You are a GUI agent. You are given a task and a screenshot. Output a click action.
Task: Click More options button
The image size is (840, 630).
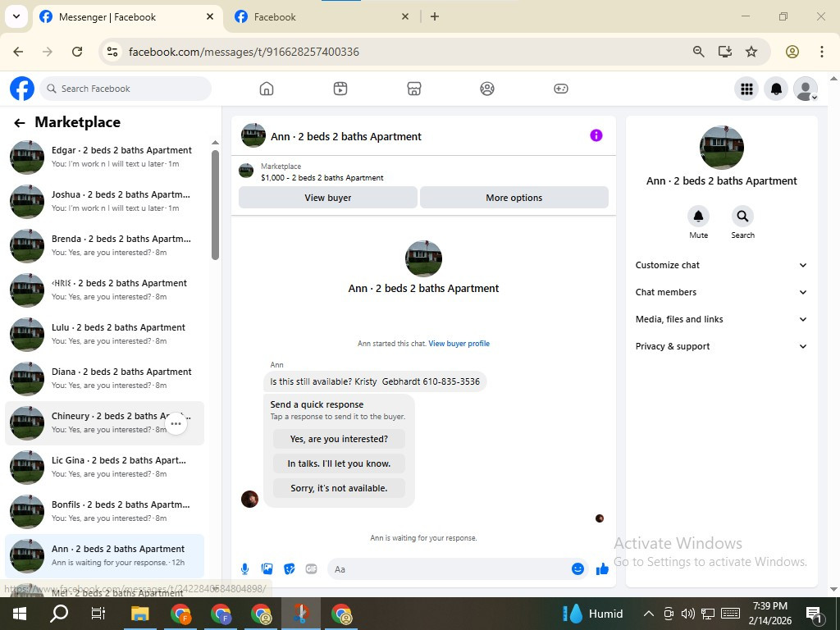pyautogui.click(x=514, y=198)
